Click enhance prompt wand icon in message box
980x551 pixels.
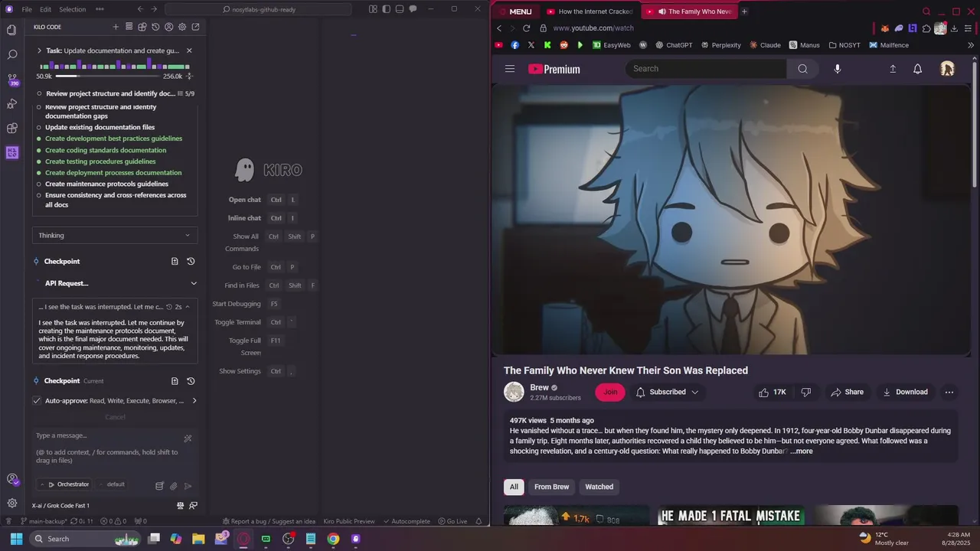tap(188, 439)
